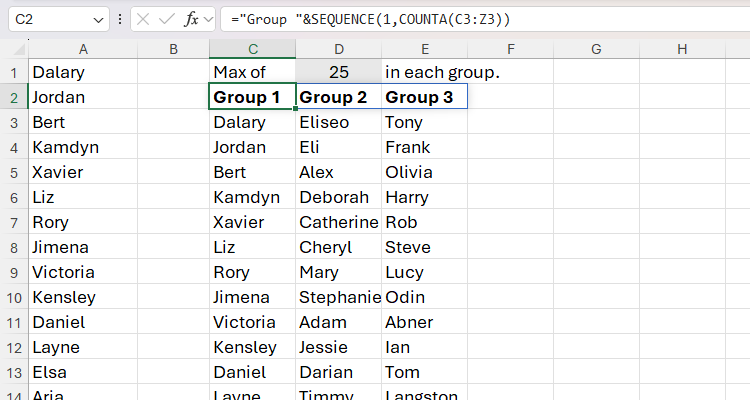Viewport: 750px width, 400px height.
Task: Click the vertical dots resize handle beside Name Box
Action: pyautogui.click(x=120, y=19)
